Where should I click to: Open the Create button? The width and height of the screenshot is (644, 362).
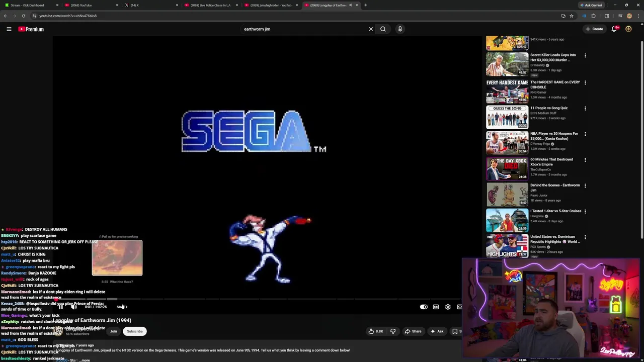point(594,29)
